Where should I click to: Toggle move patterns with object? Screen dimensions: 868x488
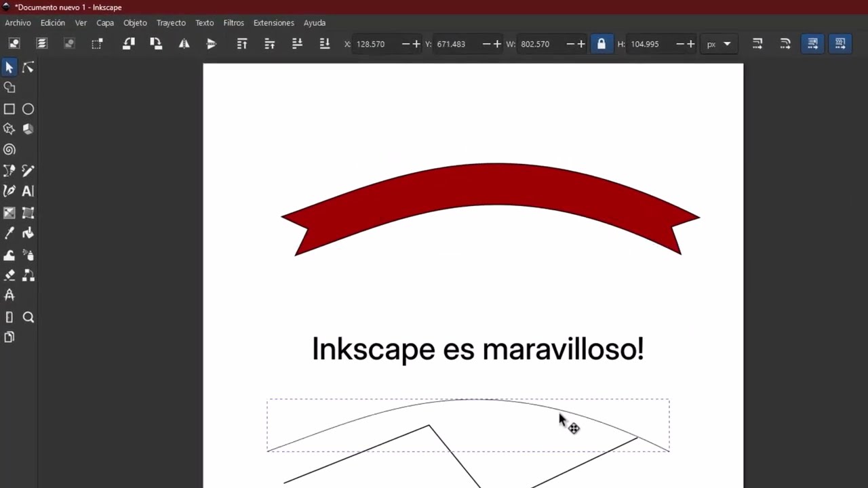[840, 43]
